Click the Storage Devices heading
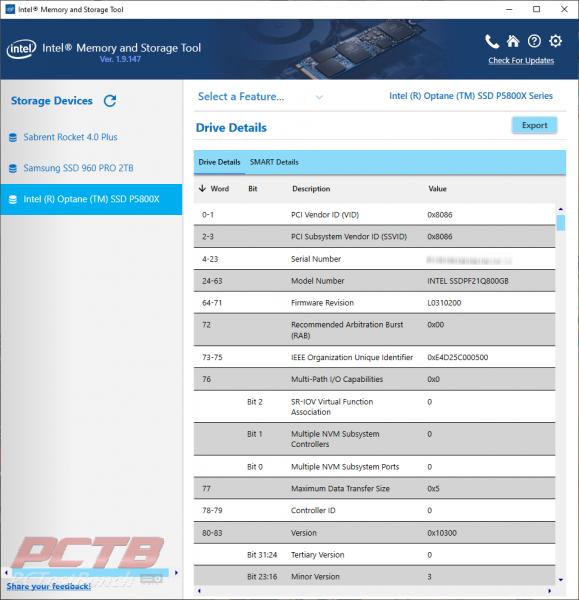Image resolution: width=579 pixels, height=600 pixels. [52, 101]
